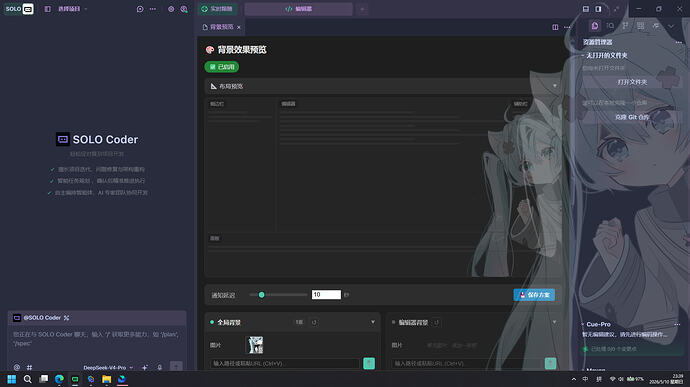690x387 pixels.
Task: Open the Search icon in right sidebar
Action: [x=610, y=26]
